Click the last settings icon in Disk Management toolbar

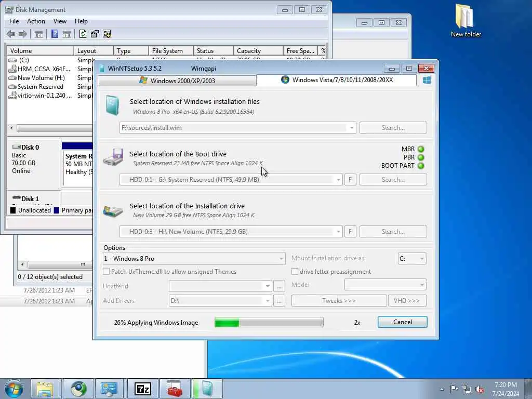(107, 34)
